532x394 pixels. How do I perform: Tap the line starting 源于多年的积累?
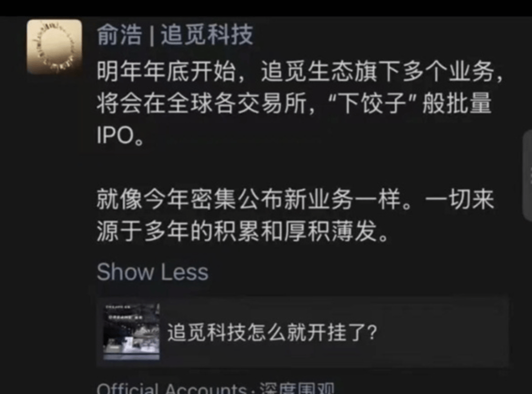(x=242, y=232)
